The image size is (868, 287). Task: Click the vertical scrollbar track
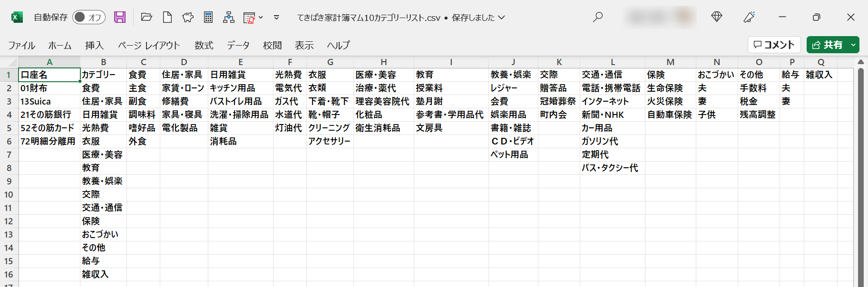pyautogui.click(x=861, y=178)
